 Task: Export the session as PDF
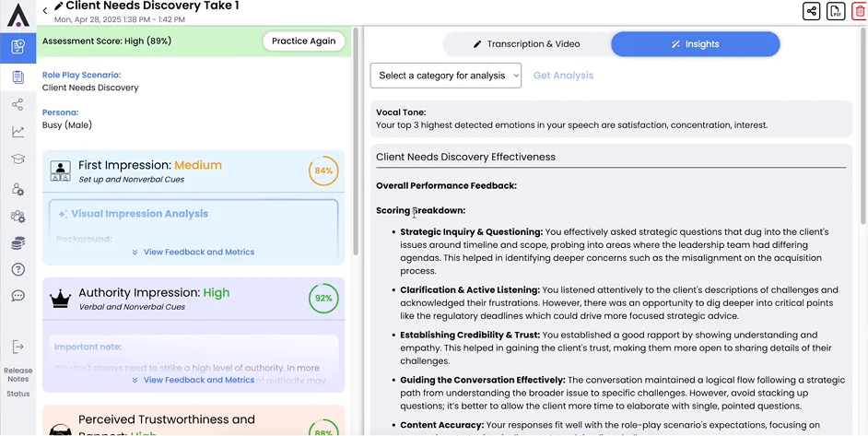click(x=836, y=11)
